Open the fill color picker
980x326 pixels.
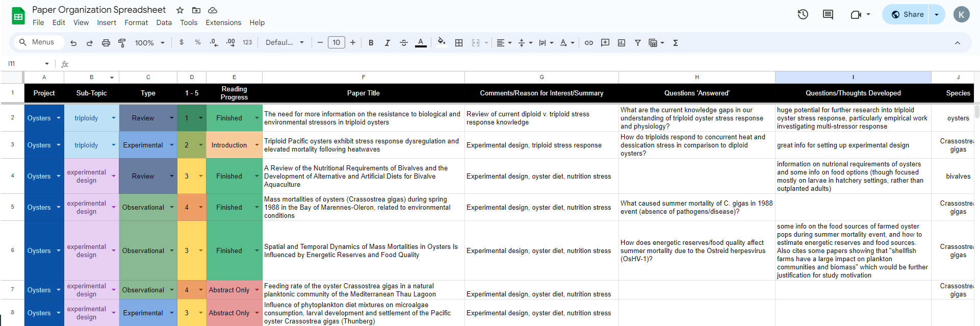(x=442, y=43)
